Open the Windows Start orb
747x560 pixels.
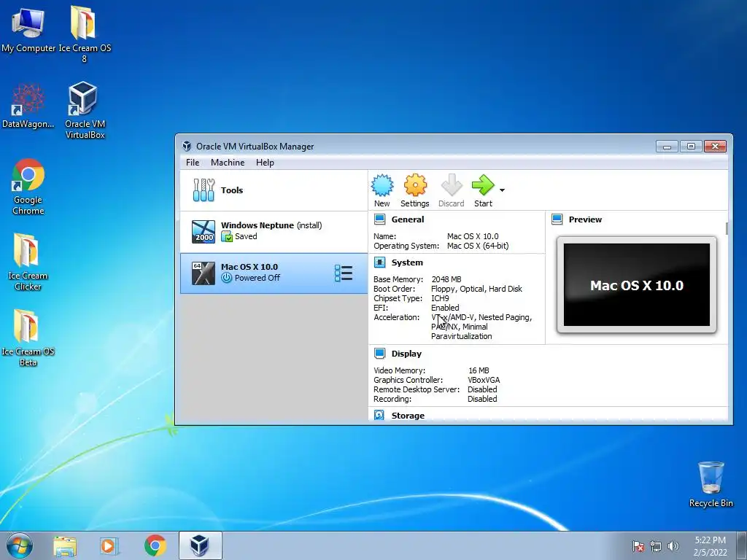click(20, 545)
